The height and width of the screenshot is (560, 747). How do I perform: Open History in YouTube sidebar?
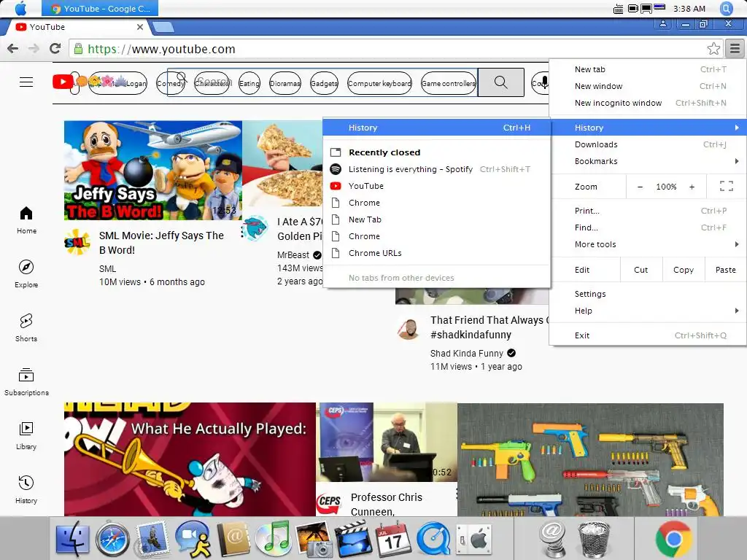click(26, 489)
